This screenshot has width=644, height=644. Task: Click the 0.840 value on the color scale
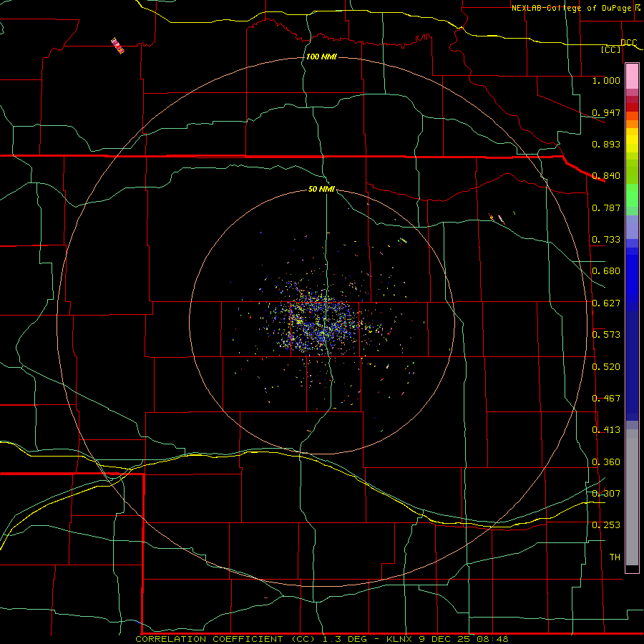click(606, 176)
